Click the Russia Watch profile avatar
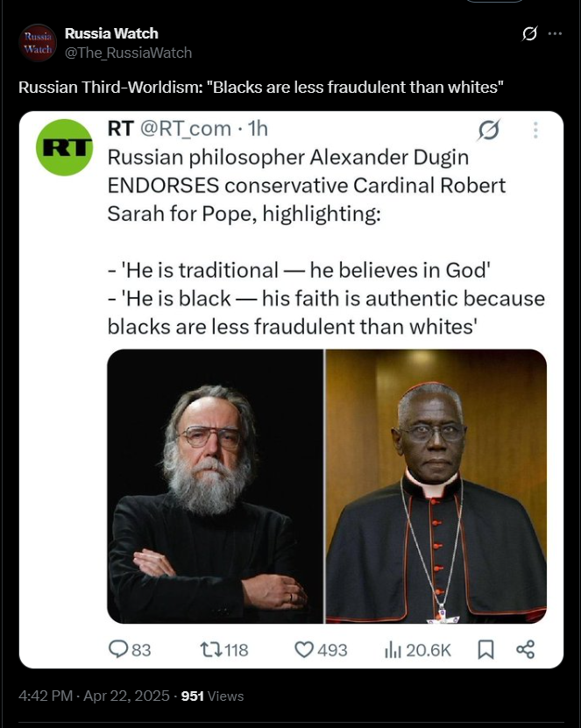Image resolution: width=581 pixels, height=728 pixels. point(38,43)
